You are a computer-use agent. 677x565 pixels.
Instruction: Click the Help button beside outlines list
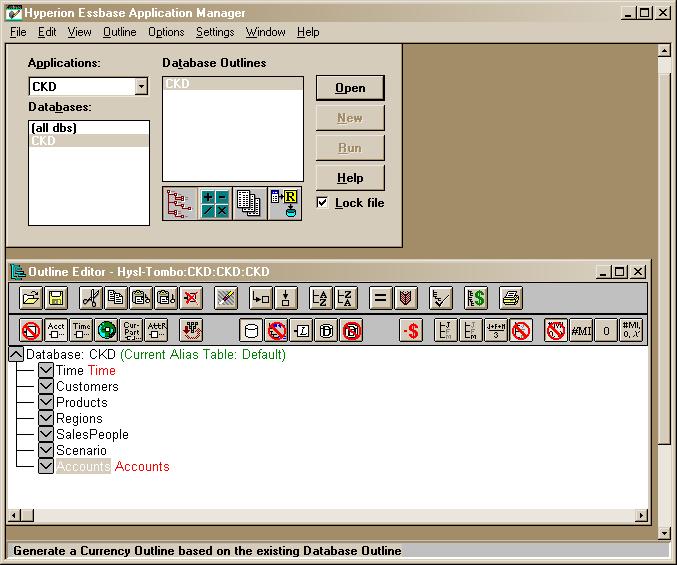click(x=350, y=178)
